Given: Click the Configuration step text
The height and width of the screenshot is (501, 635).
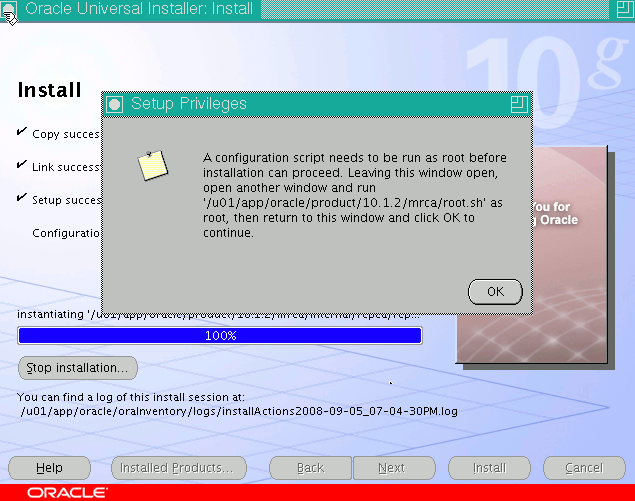Looking at the screenshot, I should tap(66, 233).
